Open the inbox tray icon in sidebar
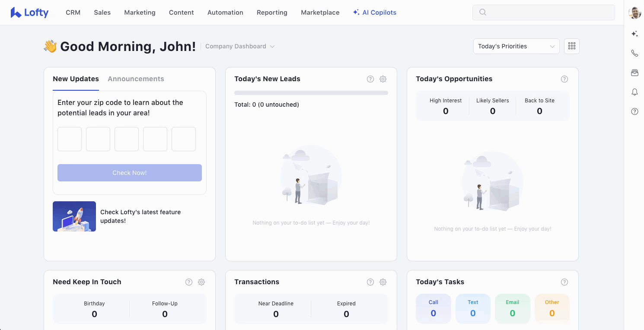Image resolution: width=644 pixels, height=330 pixels. click(x=634, y=73)
